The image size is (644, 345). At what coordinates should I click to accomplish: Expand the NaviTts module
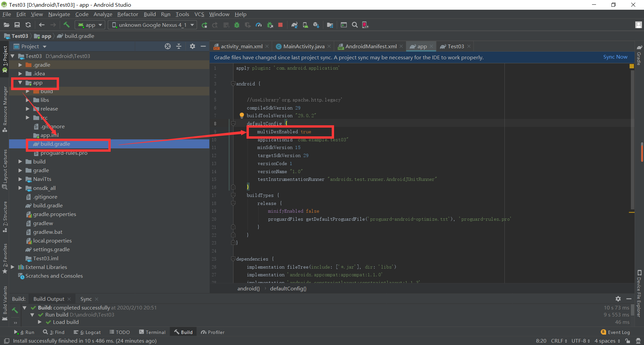click(20, 179)
